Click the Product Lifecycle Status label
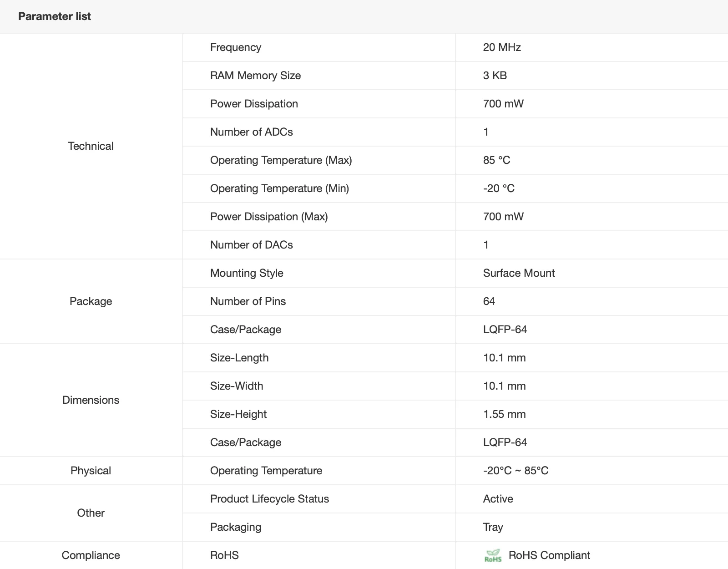728x569 pixels. coord(269,499)
